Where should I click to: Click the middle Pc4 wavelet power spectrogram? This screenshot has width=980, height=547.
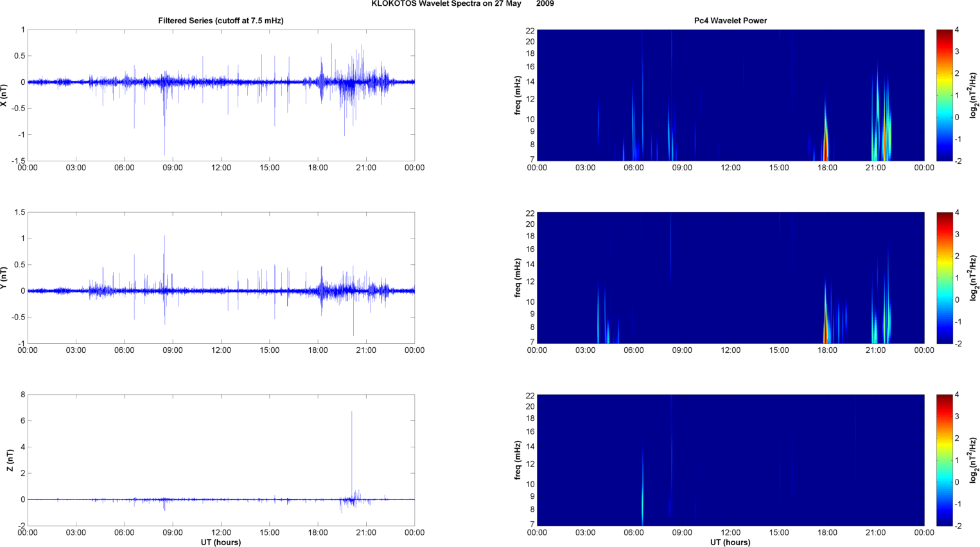tap(730, 278)
